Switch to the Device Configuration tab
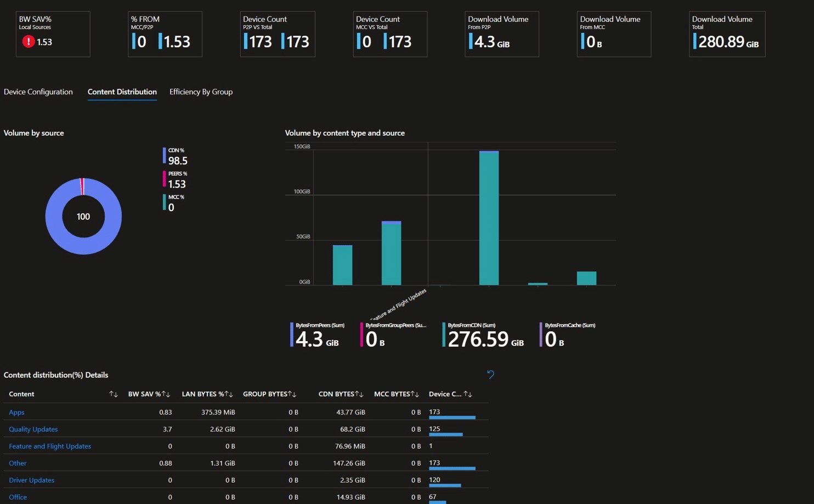This screenshot has width=814, height=504. pyautogui.click(x=38, y=92)
